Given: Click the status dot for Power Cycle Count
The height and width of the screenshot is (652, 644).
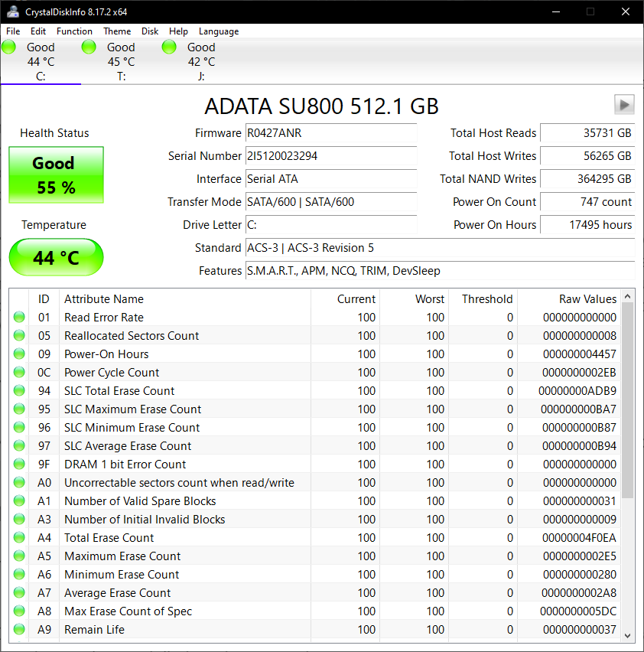Looking at the screenshot, I should coord(19,372).
